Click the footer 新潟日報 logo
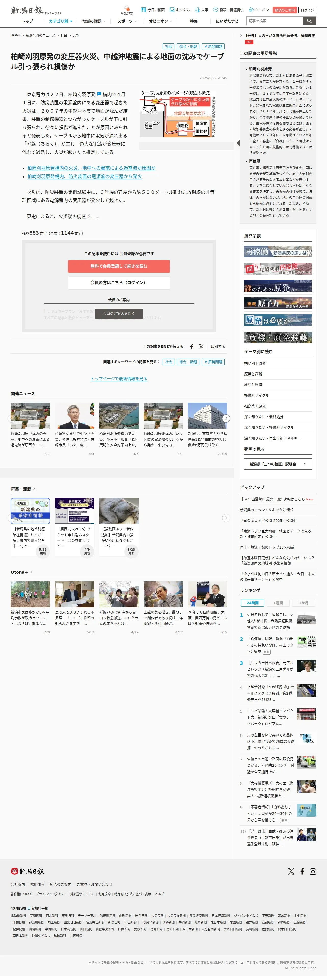Viewport: 327px width, 980px height. pos(28,871)
